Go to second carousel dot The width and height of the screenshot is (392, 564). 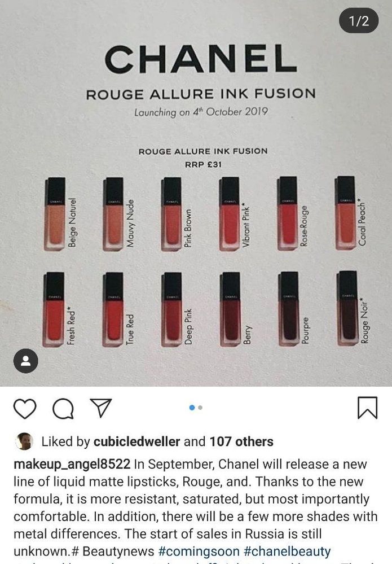[200, 408]
